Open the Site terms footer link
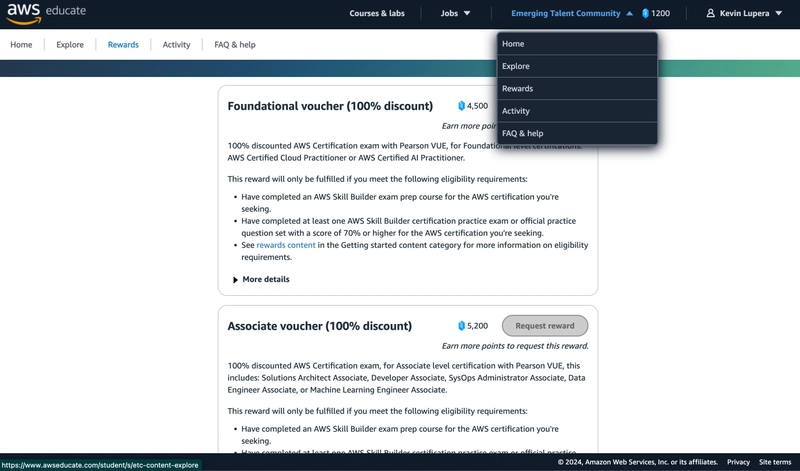The height and width of the screenshot is (471, 800). (x=775, y=462)
